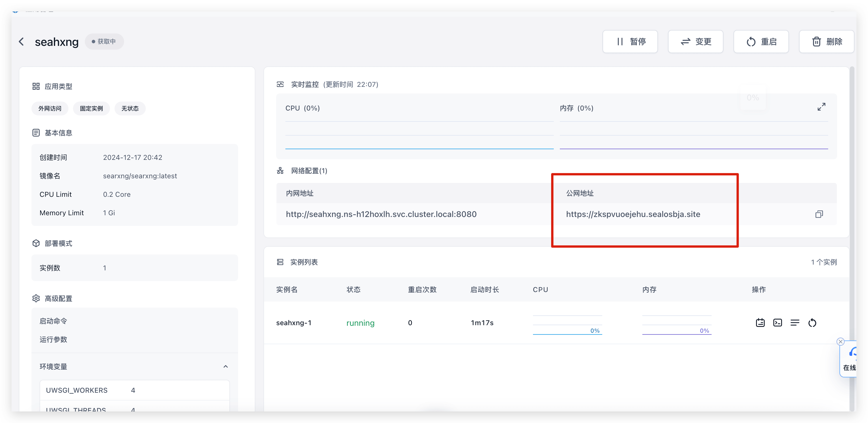Click the Change (变更) button
The width and height of the screenshot is (868, 423).
click(x=695, y=42)
